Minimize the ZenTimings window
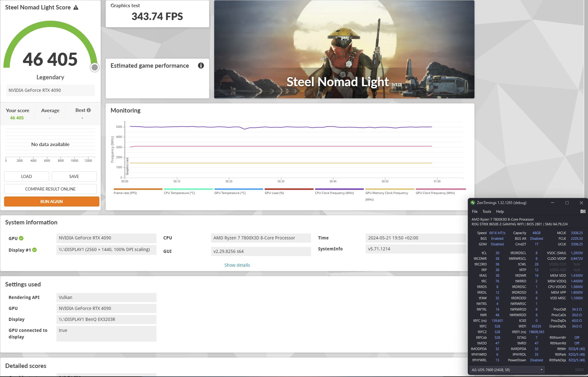588x377 pixels. pyautogui.click(x=553, y=203)
